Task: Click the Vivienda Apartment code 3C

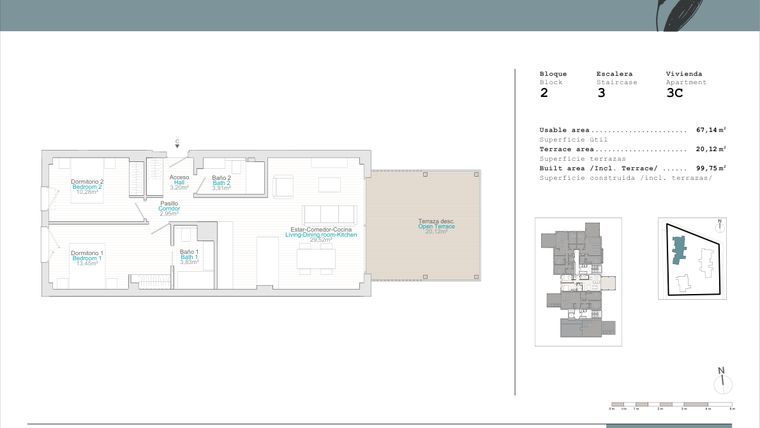Action: 674,93
